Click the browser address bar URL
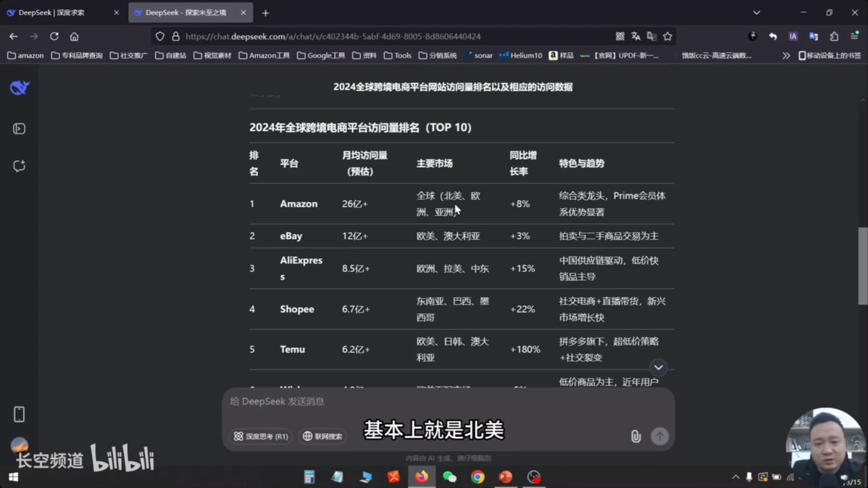 (x=333, y=36)
